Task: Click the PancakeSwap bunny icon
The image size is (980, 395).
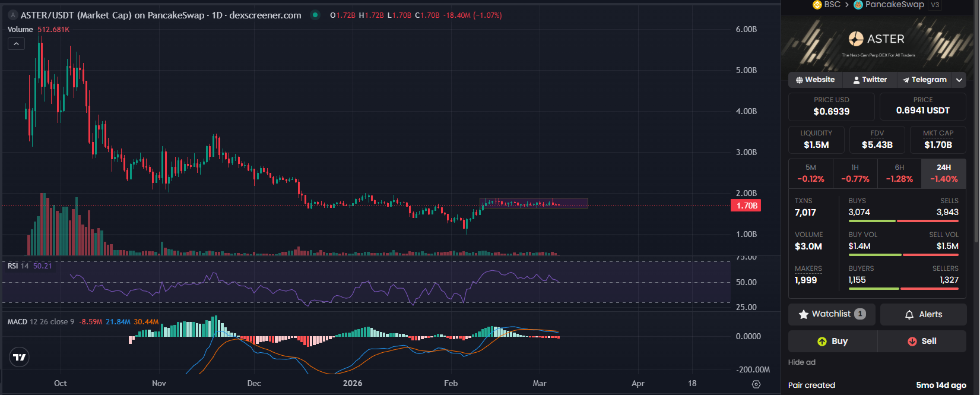Action: click(858, 5)
